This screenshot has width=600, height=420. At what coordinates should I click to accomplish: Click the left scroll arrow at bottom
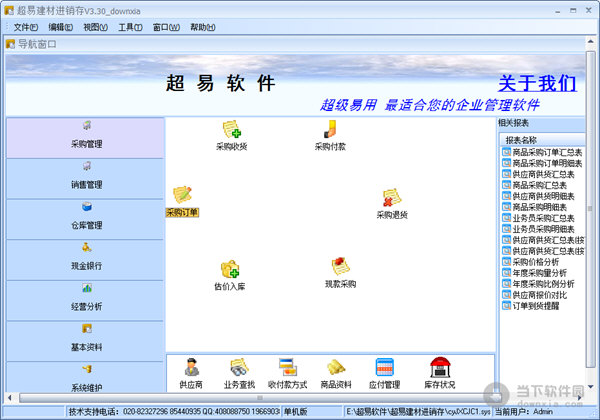(10, 398)
